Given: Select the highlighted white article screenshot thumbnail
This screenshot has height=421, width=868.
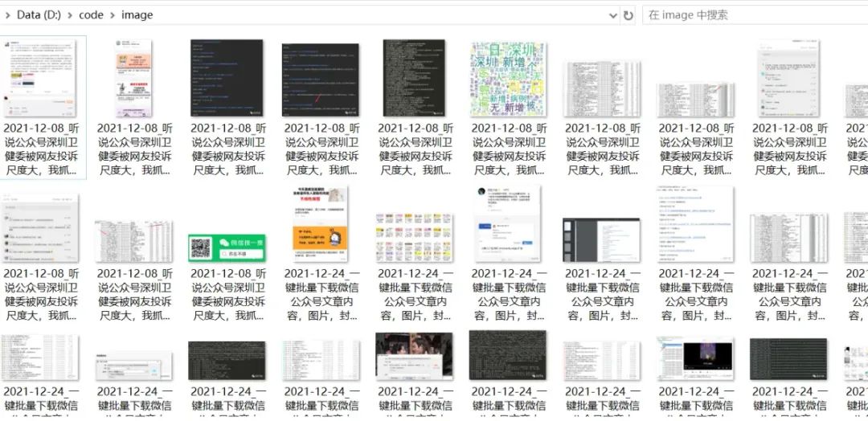Looking at the screenshot, I should point(40,78).
